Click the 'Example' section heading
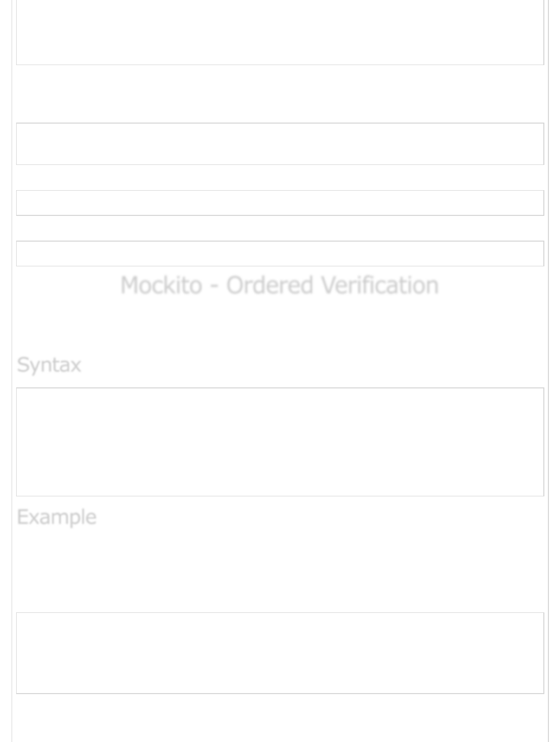This screenshot has width=560, height=742. pyautogui.click(x=57, y=517)
